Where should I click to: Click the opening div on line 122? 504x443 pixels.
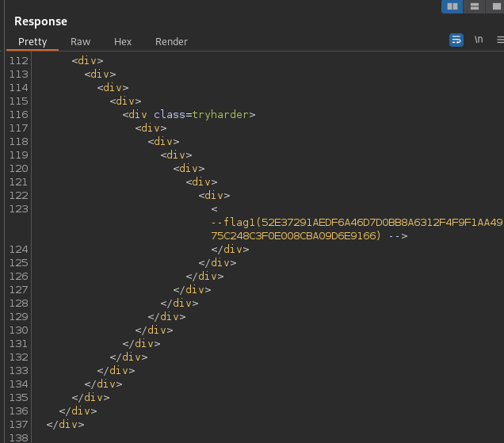pyautogui.click(x=215, y=195)
